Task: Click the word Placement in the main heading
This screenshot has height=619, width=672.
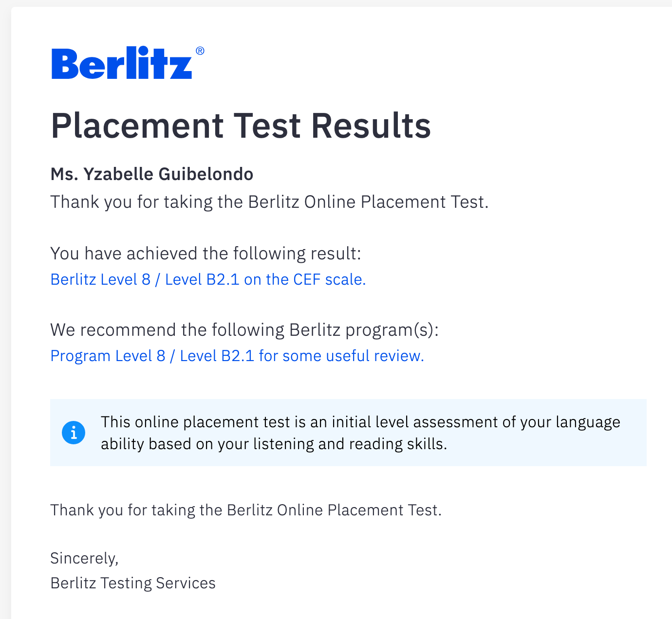Action: tap(137, 126)
